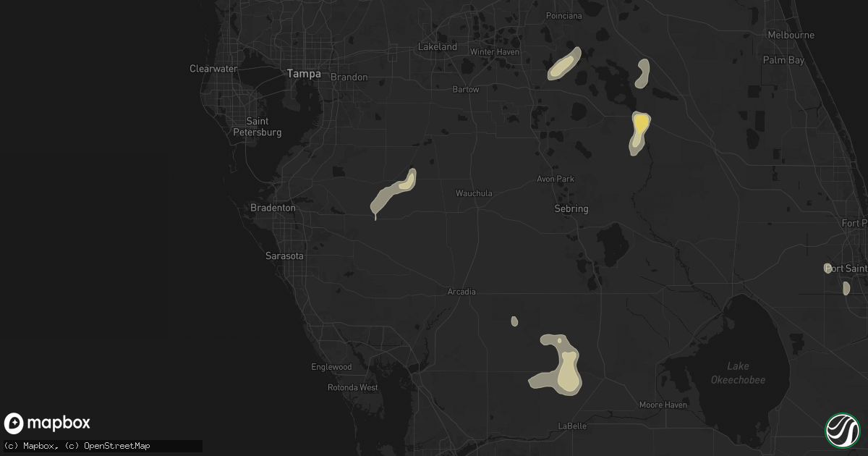Click the Bartow label
The width and height of the screenshot is (868, 456).
[466, 90]
